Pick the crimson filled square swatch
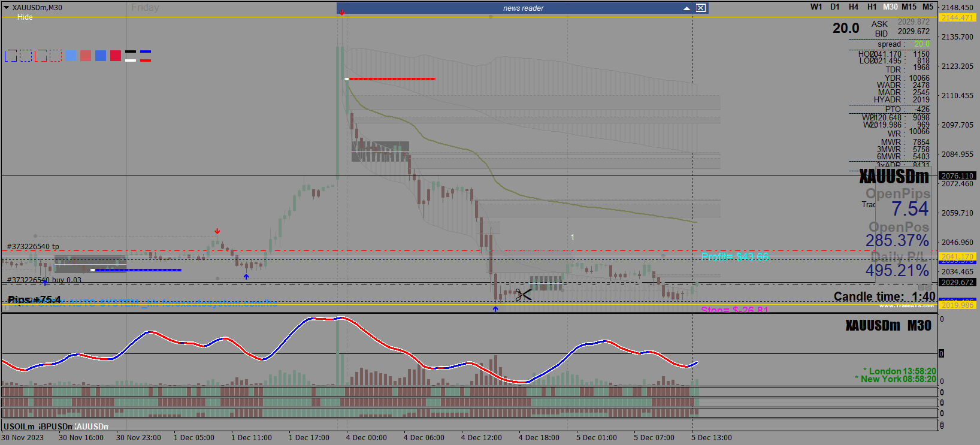980x445 pixels. [116, 56]
